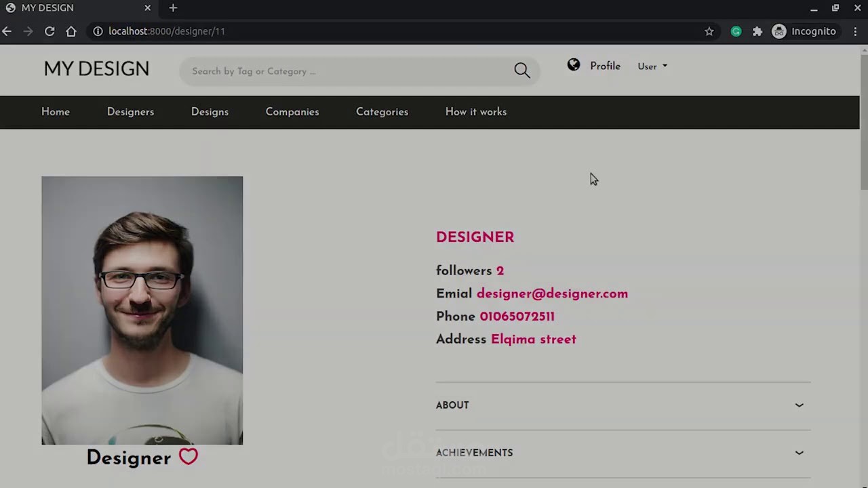Click the search magnifier icon
The image size is (868, 488).
[521, 70]
